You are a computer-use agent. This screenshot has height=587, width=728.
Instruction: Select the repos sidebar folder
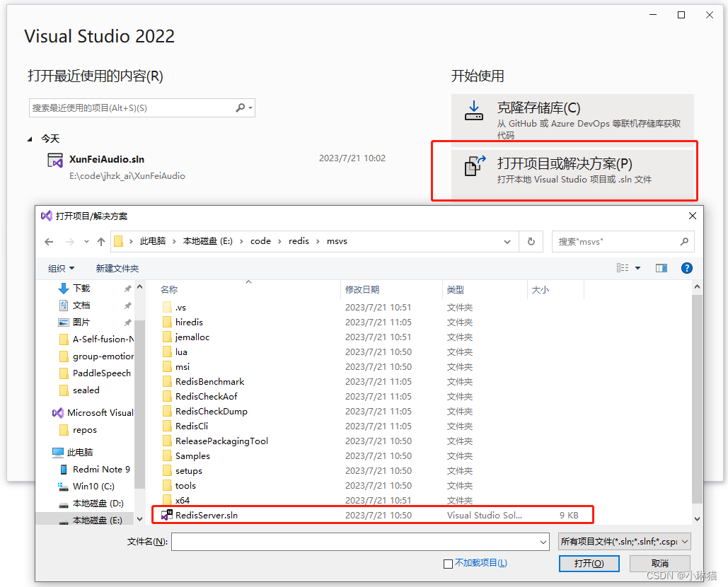coord(79,430)
